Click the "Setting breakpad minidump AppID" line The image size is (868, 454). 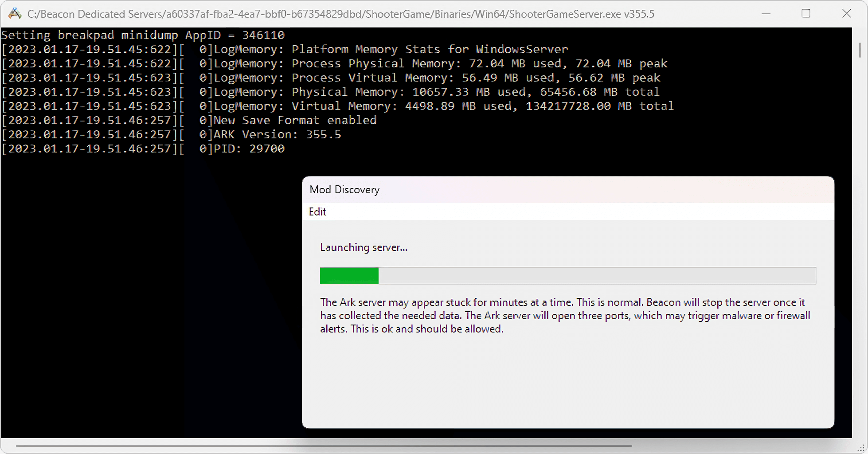coord(143,35)
